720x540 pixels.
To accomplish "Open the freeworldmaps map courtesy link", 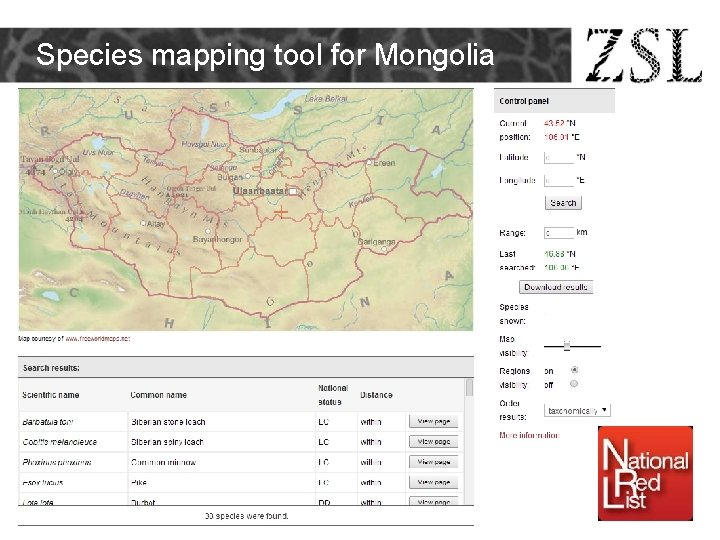I will coord(97,338).
